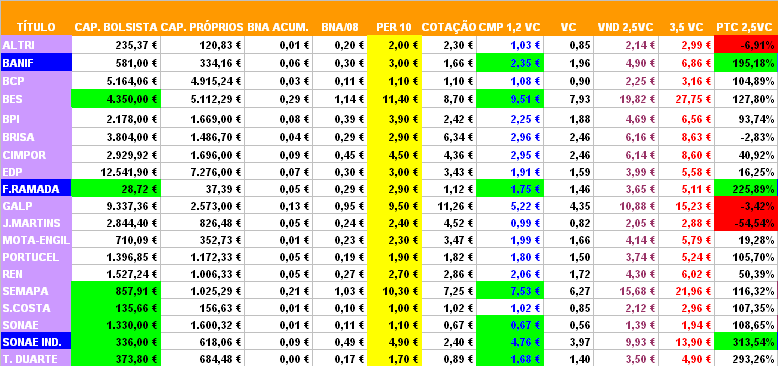
Task: Select the F.RAMADA title cell
Action: tap(36, 189)
